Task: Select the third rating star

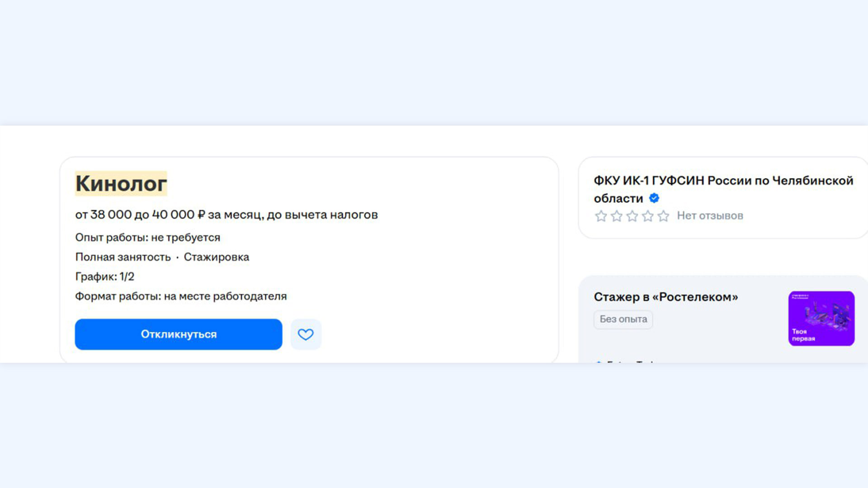Action: click(x=632, y=216)
